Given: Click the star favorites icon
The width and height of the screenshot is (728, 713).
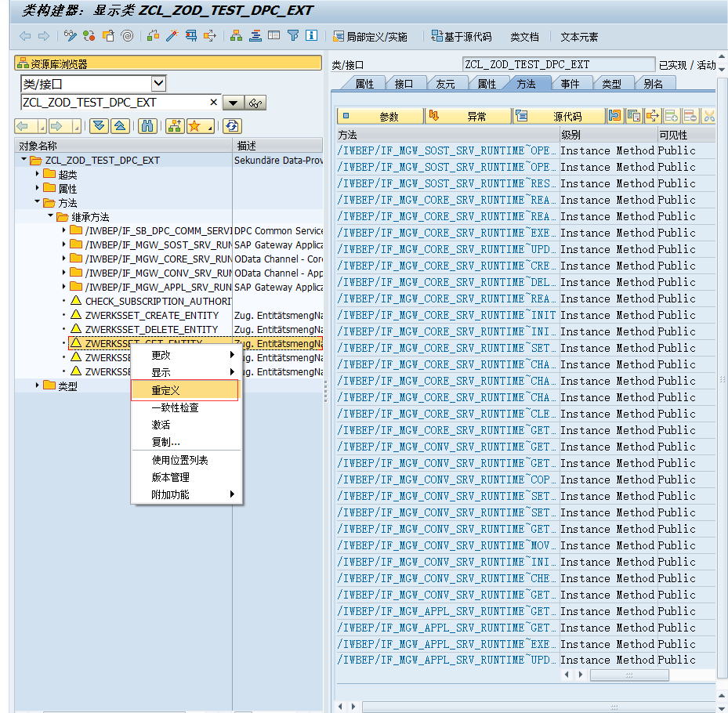Looking at the screenshot, I should (195, 126).
